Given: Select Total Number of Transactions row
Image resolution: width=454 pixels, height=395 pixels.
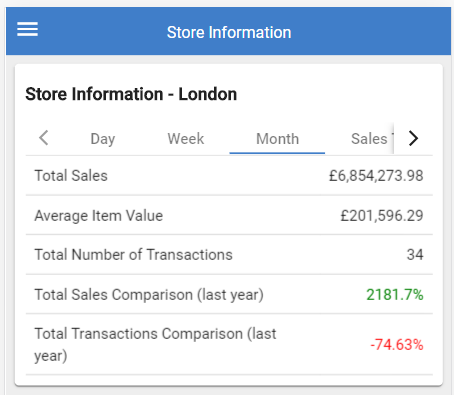Looking at the screenshot, I should (x=229, y=255).
